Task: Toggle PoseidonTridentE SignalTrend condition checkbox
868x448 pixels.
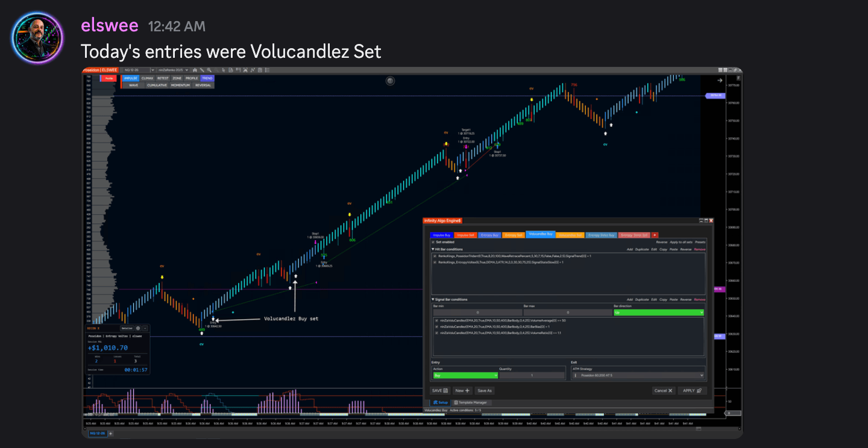Action: tap(435, 256)
